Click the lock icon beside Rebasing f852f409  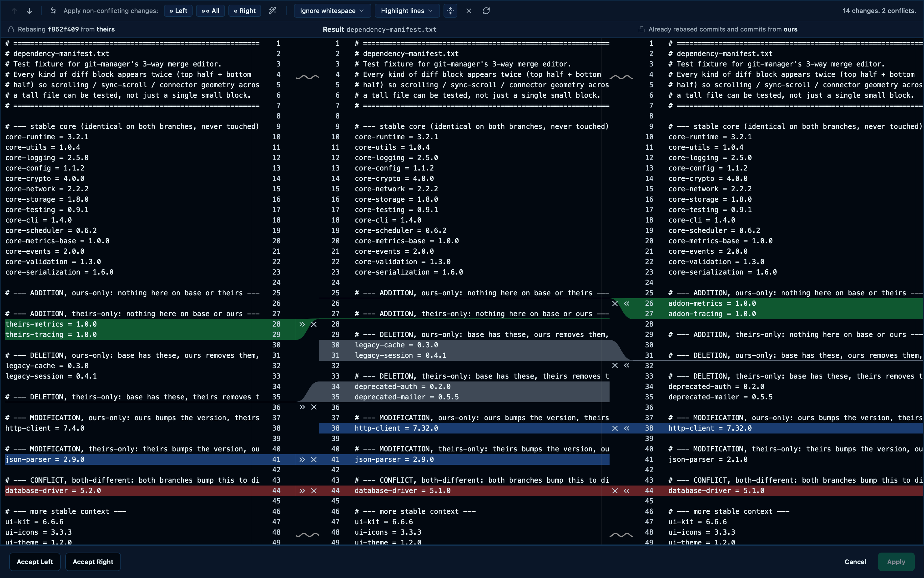click(x=11, y=29)
